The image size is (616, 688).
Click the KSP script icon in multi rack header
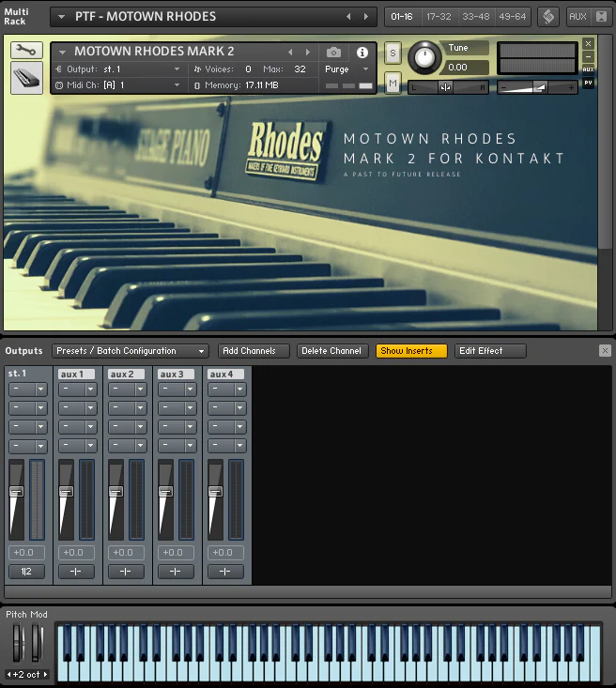point(548,17)
